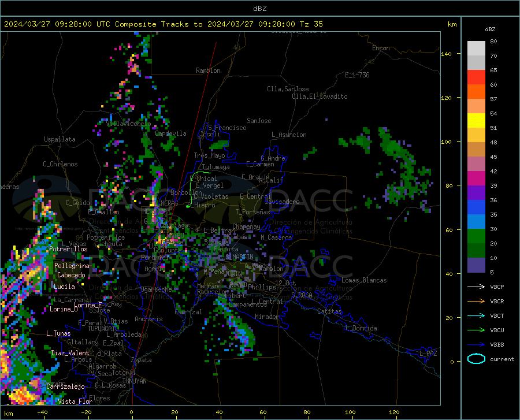This screenshot has height=420, width=520.
Task: Click the 'Divisadero' map label
Action: click(282, 202)
